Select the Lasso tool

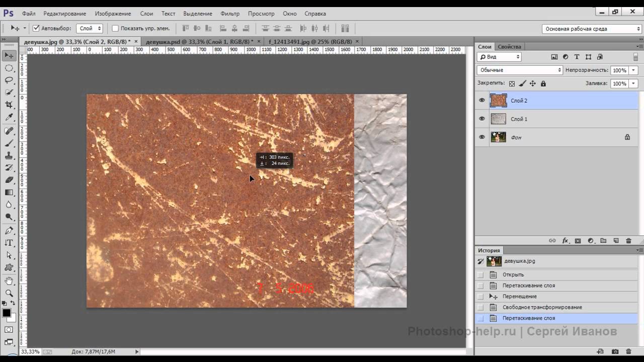(x=9, y=80)
